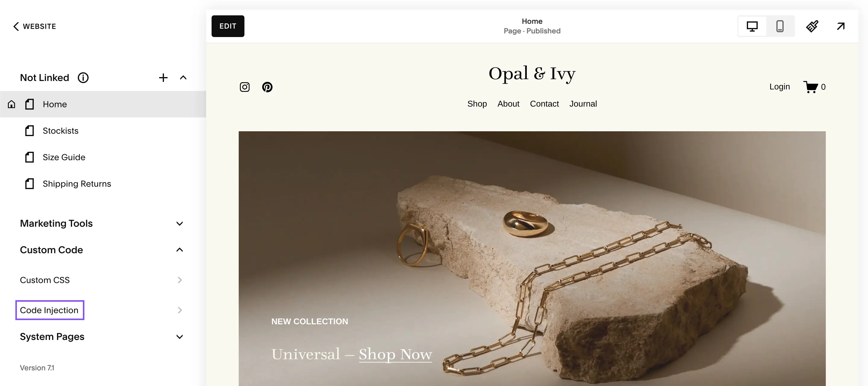Open the Custom CSS panel
Image resolution: width=868 pixels, height=386 pixels.
101,280
